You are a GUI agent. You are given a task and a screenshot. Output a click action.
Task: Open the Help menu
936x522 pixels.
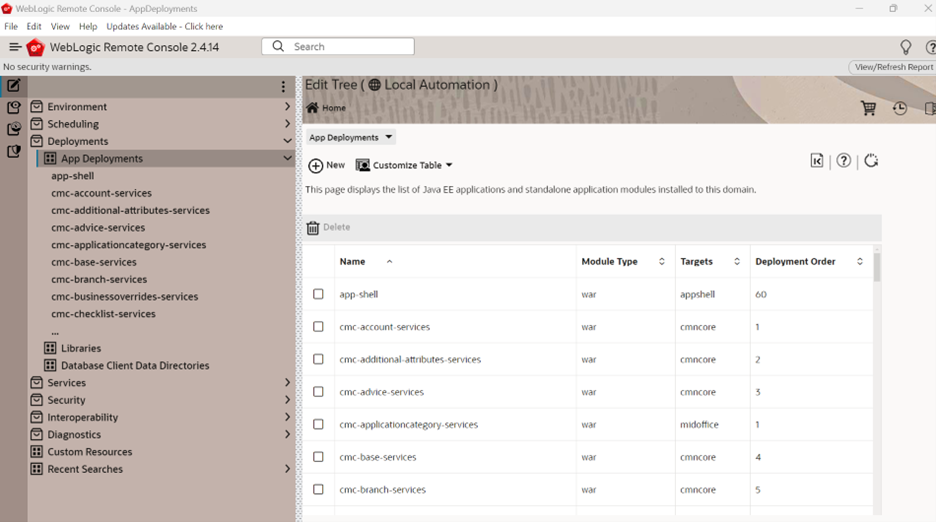88,26
